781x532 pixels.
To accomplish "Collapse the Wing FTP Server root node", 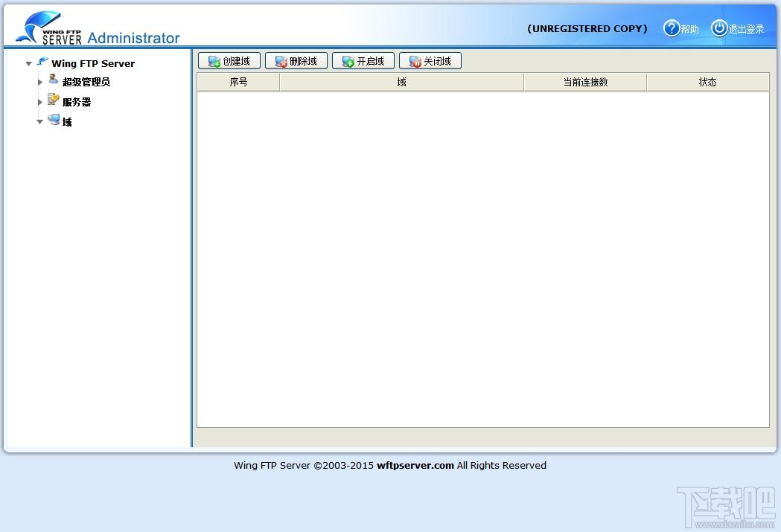I will [29, 64].
